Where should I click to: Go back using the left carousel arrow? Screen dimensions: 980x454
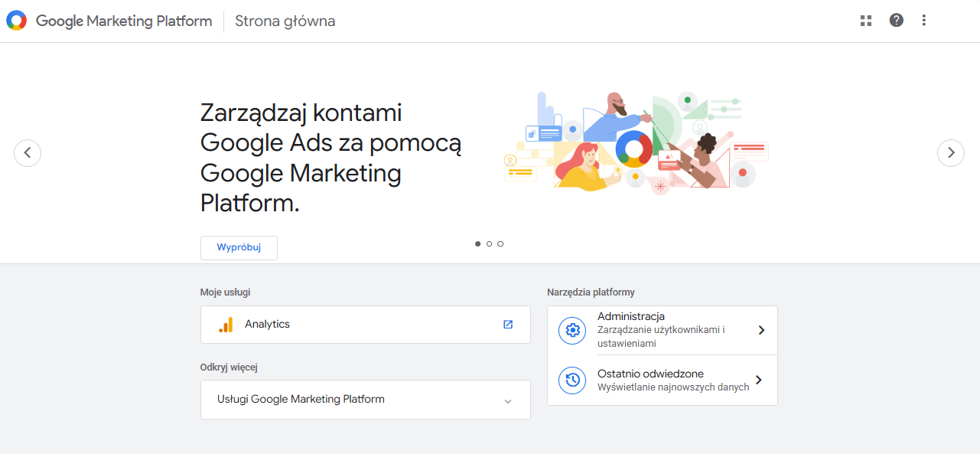click(x=28, y=152)
